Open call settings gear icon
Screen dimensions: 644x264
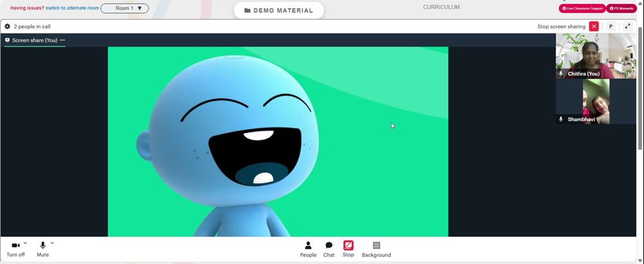7,26
